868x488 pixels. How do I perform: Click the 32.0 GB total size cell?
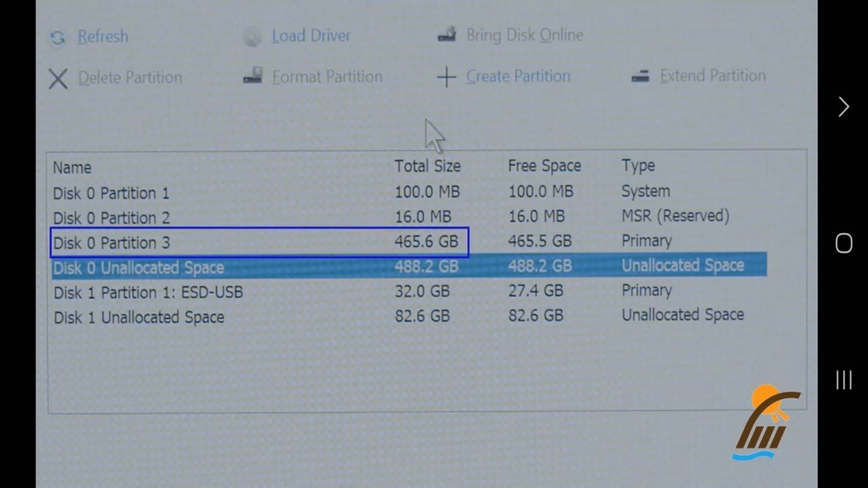click(x=422, y=291)
